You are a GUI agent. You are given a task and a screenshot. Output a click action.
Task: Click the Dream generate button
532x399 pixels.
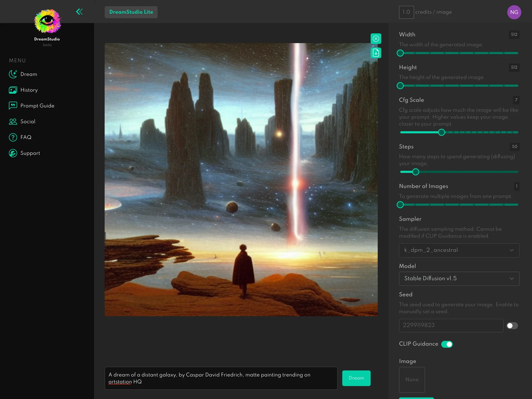(356, 378)
